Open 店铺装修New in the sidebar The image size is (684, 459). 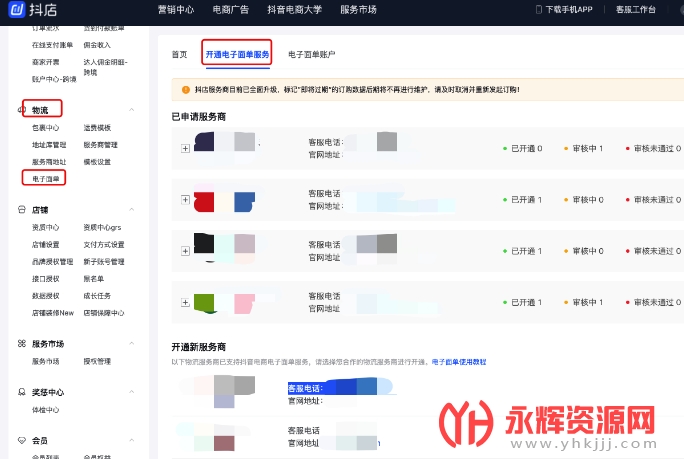[x=53, y=312]
